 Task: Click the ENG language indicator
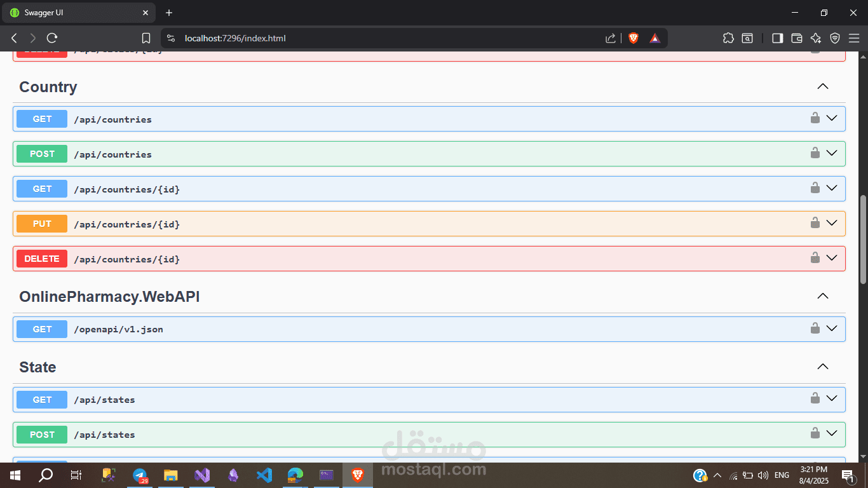pos(782,475)
